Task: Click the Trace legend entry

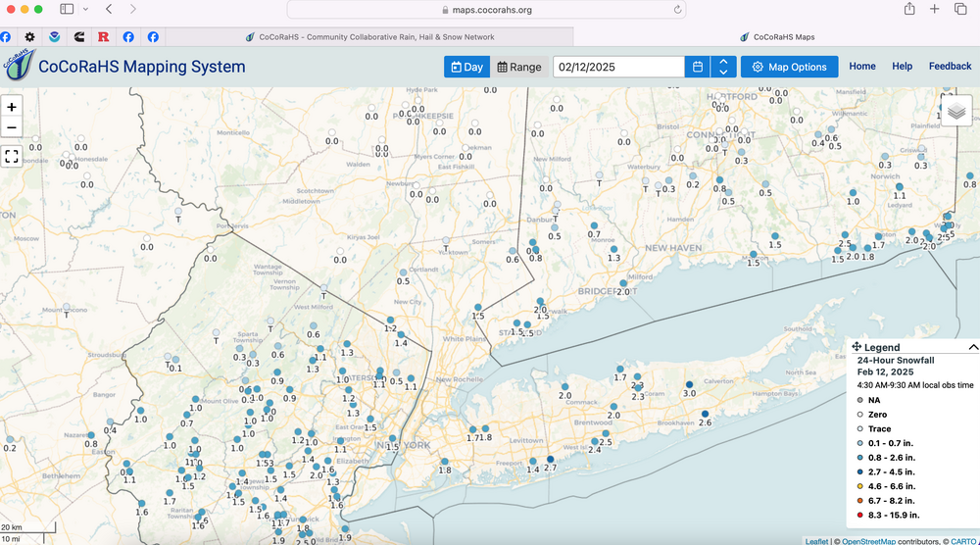Action: click(879, 428)
